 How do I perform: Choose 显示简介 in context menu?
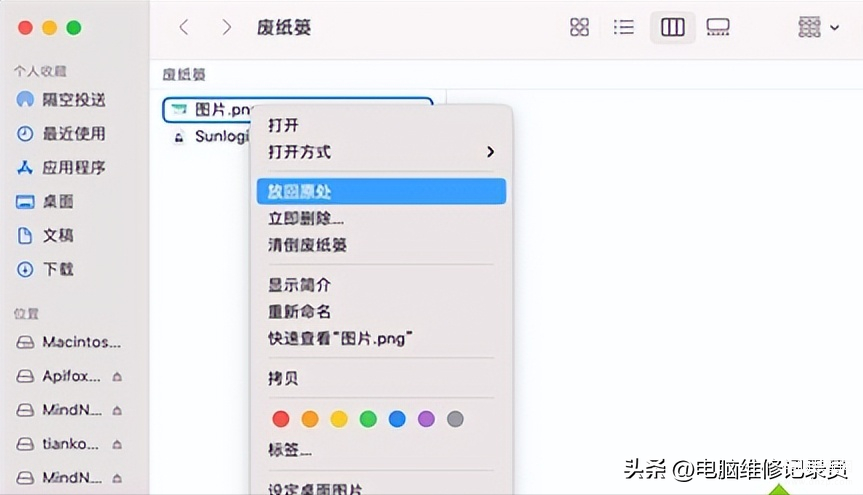299,285
